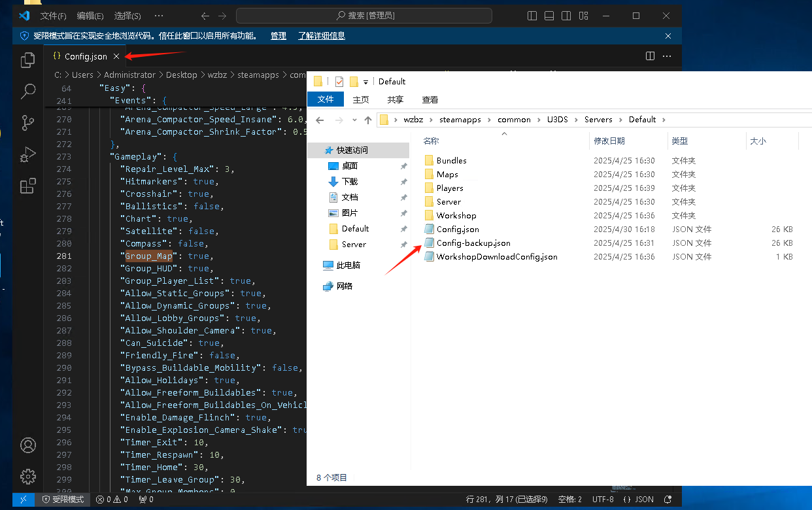Click the remote window icon in the status bar
Image resolution: width=812 pixels, height=510 pixels.
(24, 500)
